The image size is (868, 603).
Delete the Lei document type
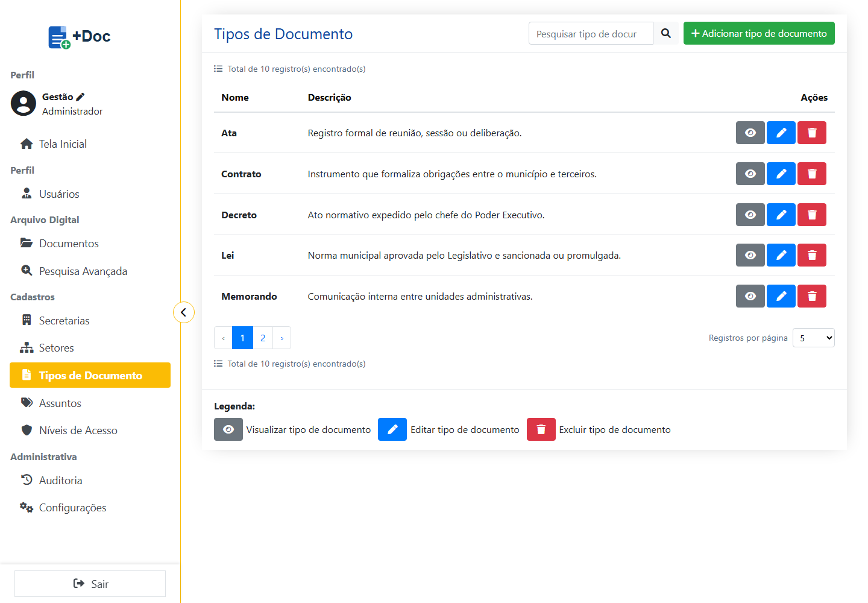[812, 255]
